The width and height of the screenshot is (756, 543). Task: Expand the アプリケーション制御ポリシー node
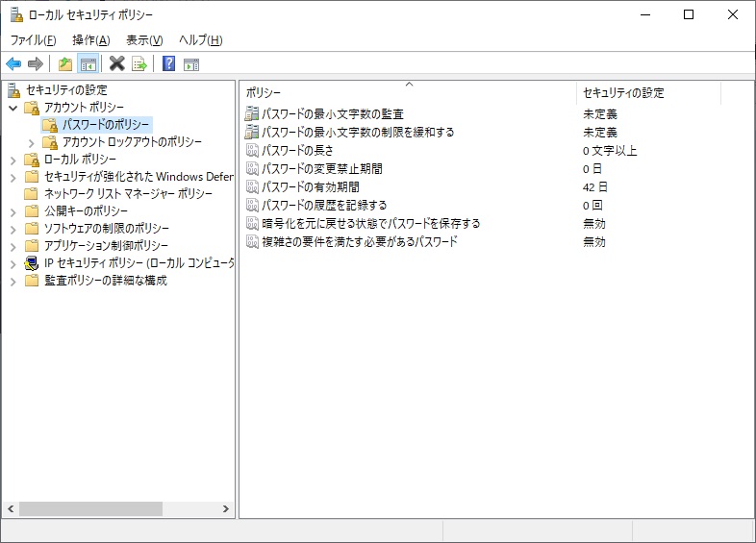pyautogui.click(x=13, y=247)
